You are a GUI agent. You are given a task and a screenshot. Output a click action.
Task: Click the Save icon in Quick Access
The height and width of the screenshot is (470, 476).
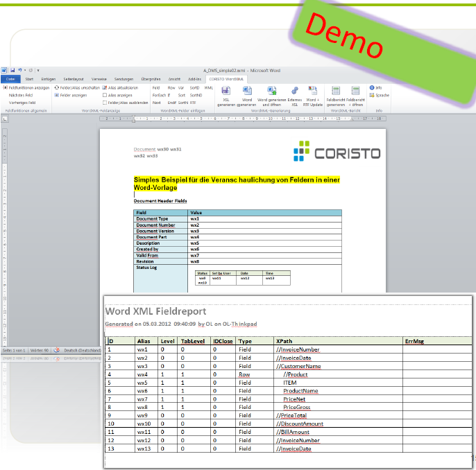[12, 70]
